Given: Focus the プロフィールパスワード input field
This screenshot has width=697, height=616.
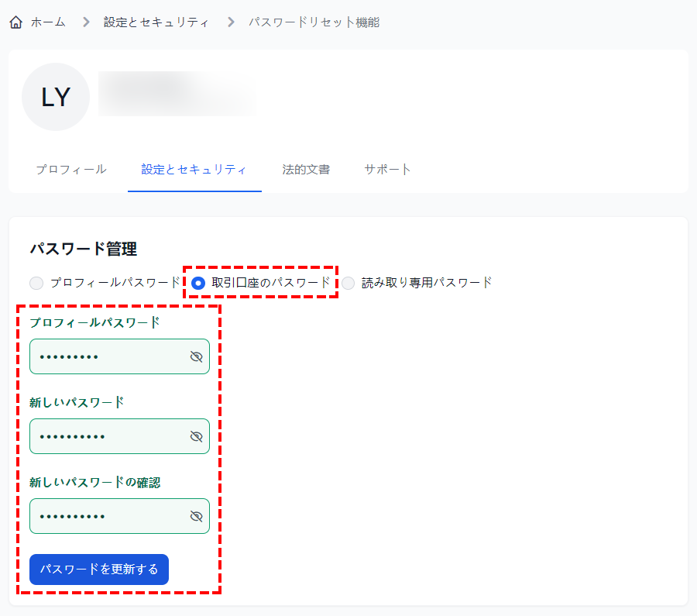Looking at the screenshot, I should (119, 356).
